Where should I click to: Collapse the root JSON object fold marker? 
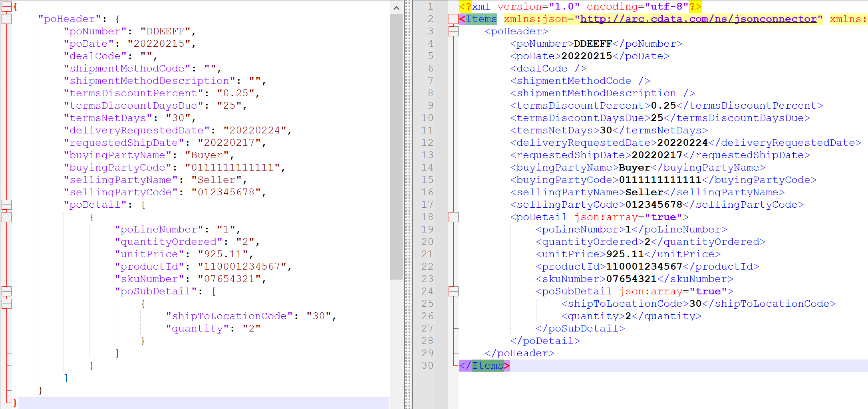(6, 7)
